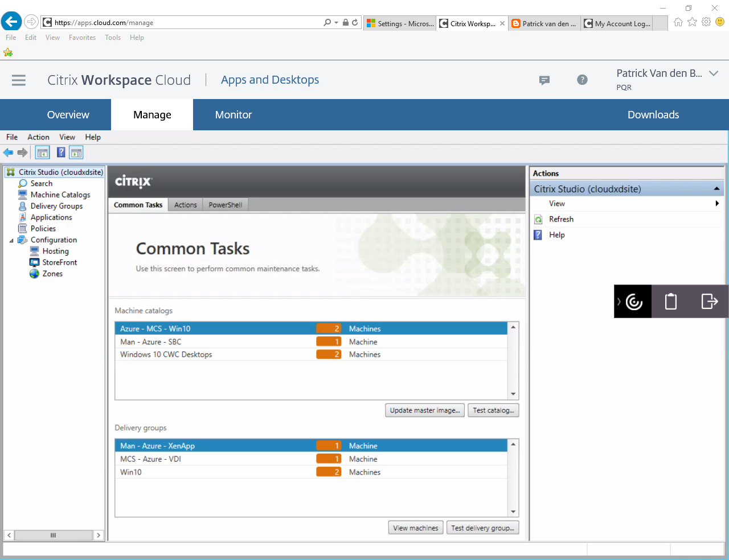Click the Citrix swirl icon in floating toolbar
Viewport: 729px width, 560px height.
pos(634,302)
